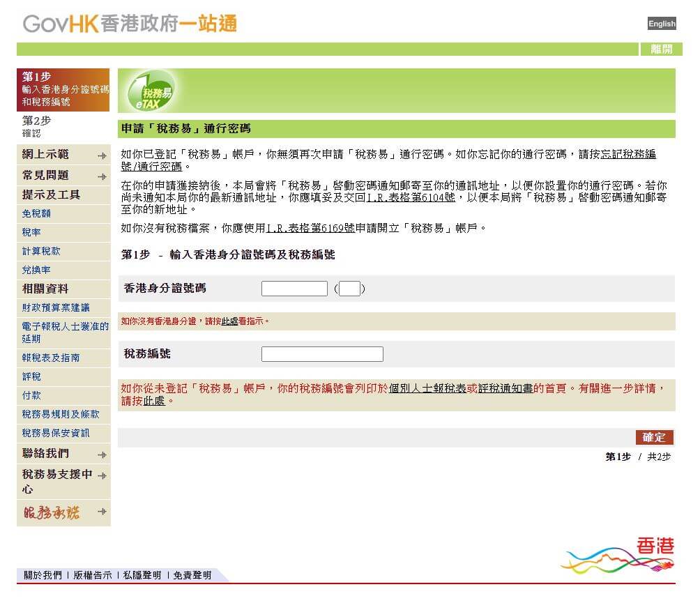Expand the 服務承諾 menu arrow
The image size is (700, 603).
[x=102, y=512]
